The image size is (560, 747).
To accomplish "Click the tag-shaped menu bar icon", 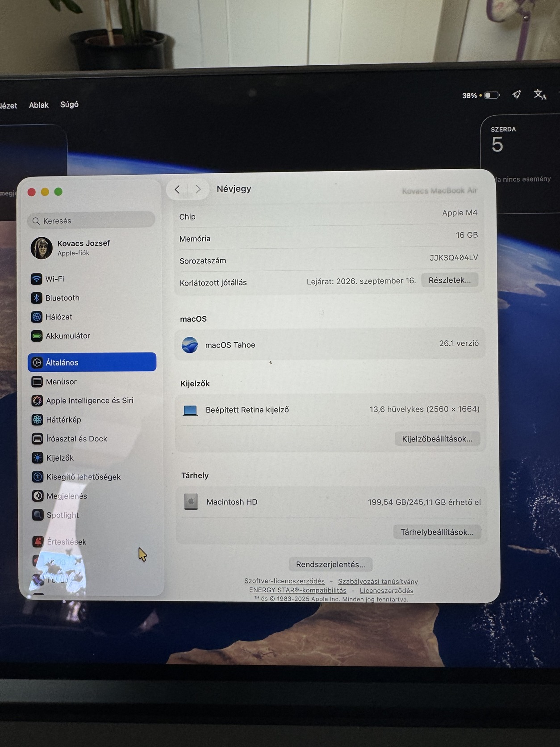I will 517,94.
